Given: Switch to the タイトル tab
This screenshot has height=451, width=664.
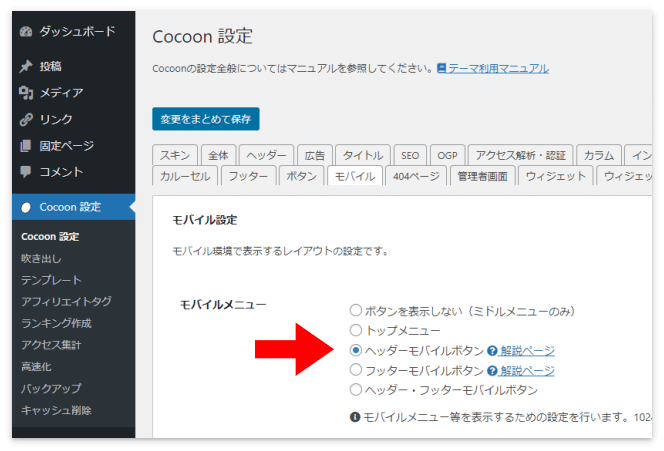Looking at the screenshot, I should point(363,155).
